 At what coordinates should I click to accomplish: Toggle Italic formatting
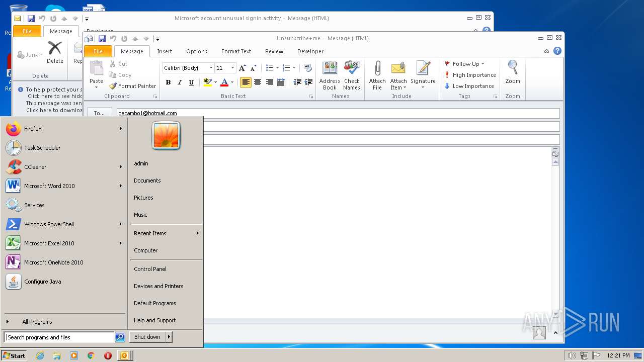point(180,82)
